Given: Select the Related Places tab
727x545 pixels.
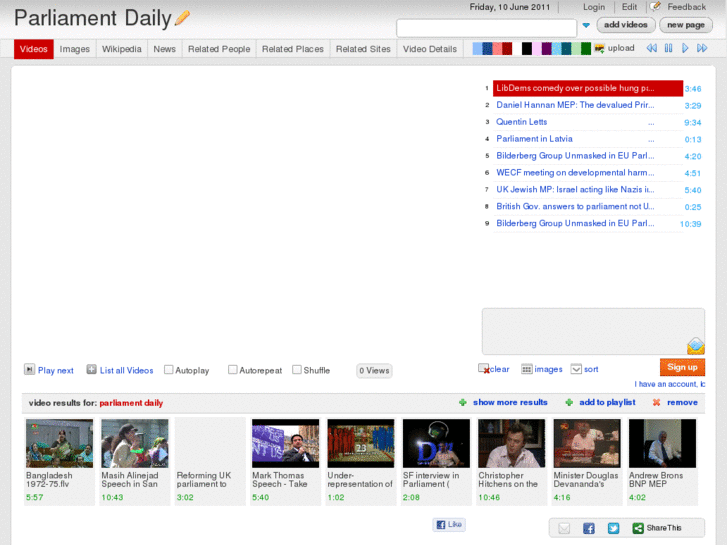Looking at the screenshot, I should [x=293, y=49].
